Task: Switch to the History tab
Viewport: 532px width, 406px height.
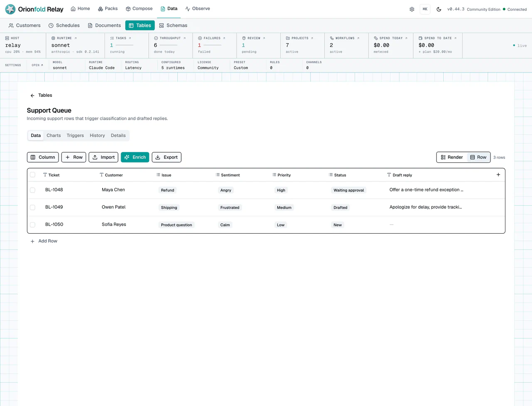Action: tap(97, 135)
